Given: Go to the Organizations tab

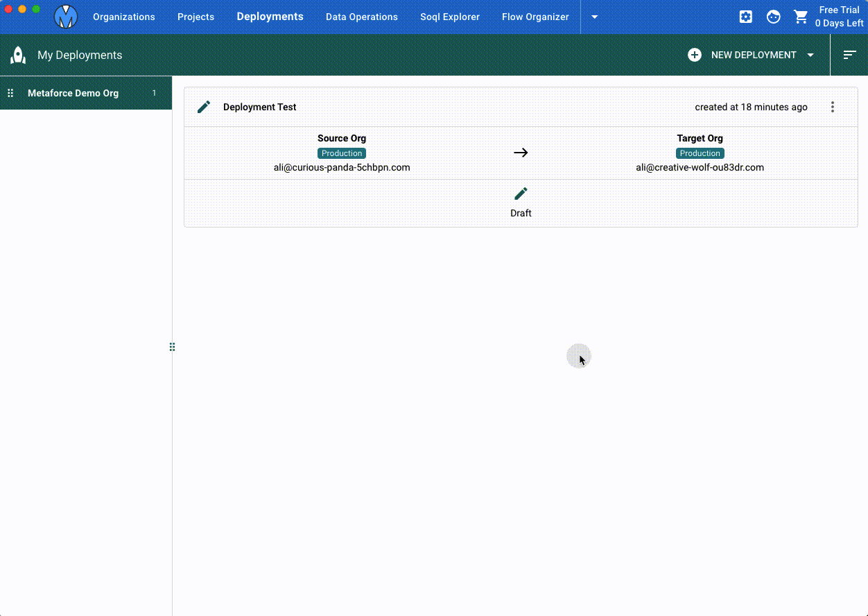Looking at the screenshot, I should (124, 17).
